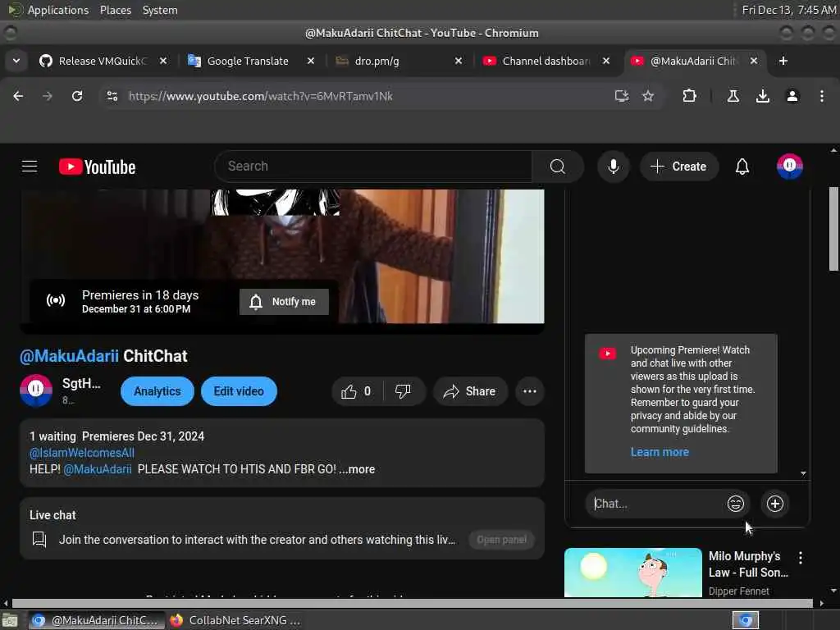The width and height of the screenshot is (840, 630).
Task: Click the horizontal scrollbar at page bottom
Action: (x=413, y=603)
